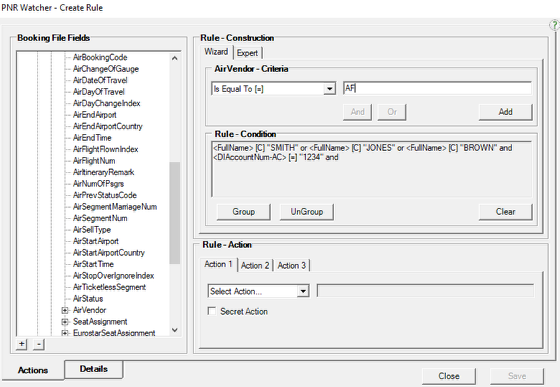Select AirSellType in the field tree
The width and height of the screenshot is (560, 387).
coord(92,230)
